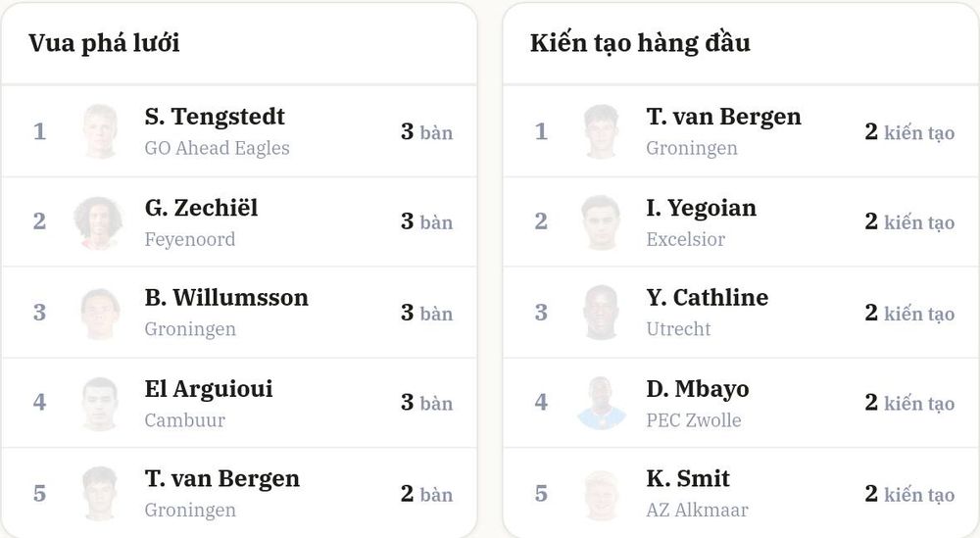
Task: Open the Feyenoord team label
Action: 190,239
